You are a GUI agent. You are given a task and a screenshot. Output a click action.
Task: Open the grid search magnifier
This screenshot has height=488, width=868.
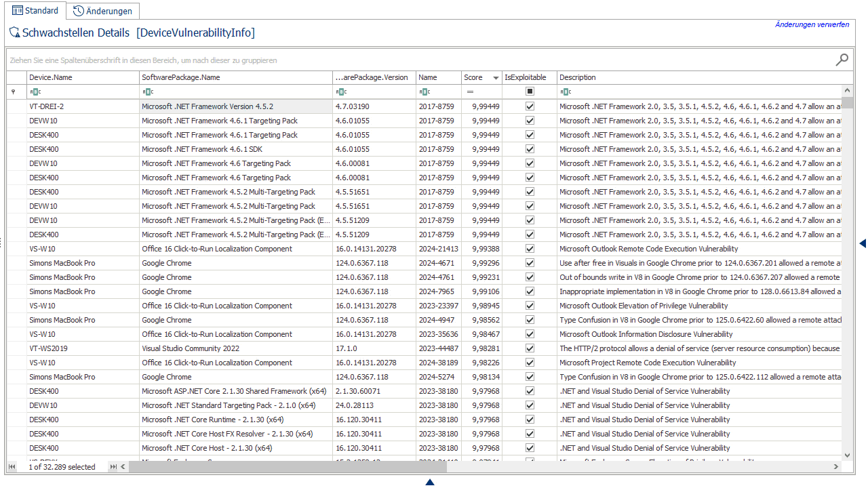(x=842, y=60)
